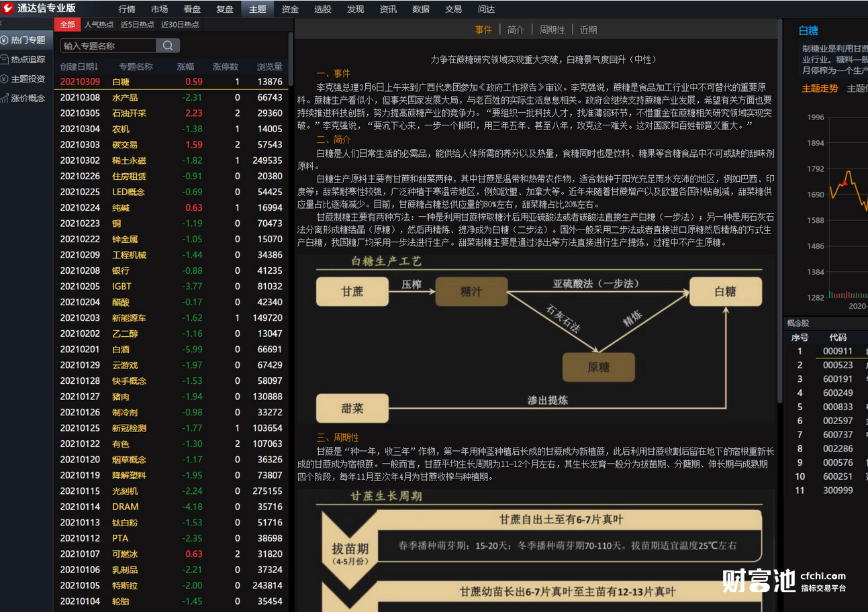Switch to 人气热点 tab

click(99, 25)
